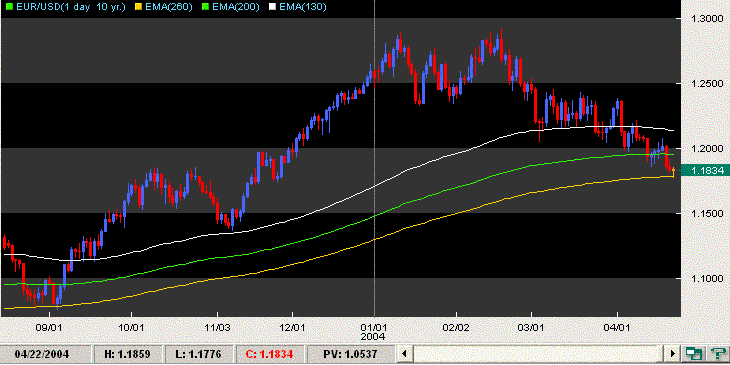Click the 03/01 date axis label
Image resolution: width=730 pixels, height=365 pixels.
coord(531,327)
